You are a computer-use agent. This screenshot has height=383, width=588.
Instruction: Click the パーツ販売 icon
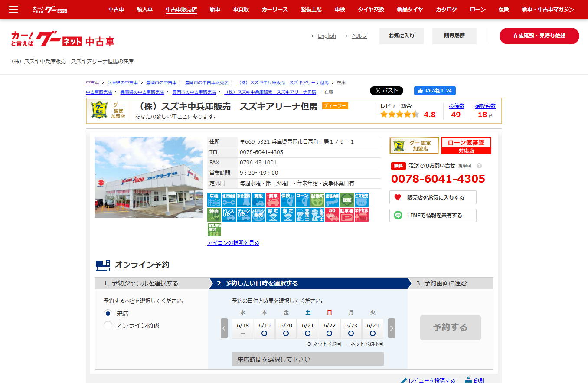pos(258,215)
